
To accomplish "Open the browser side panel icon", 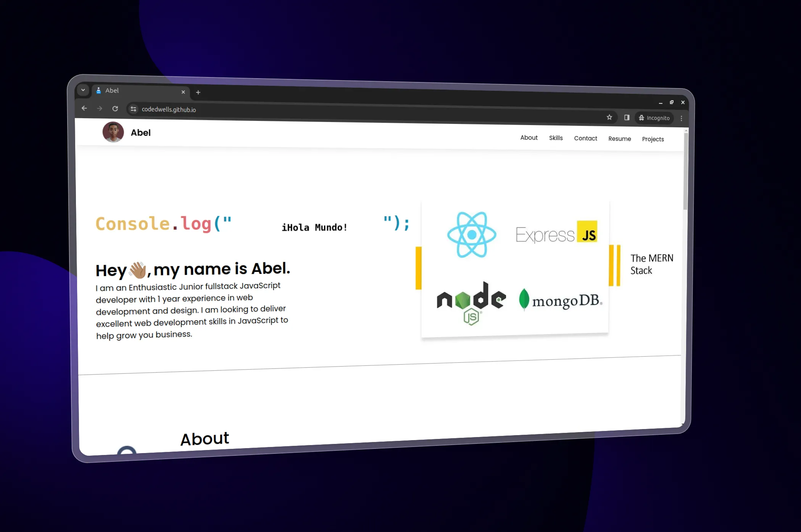I will 627,117.
